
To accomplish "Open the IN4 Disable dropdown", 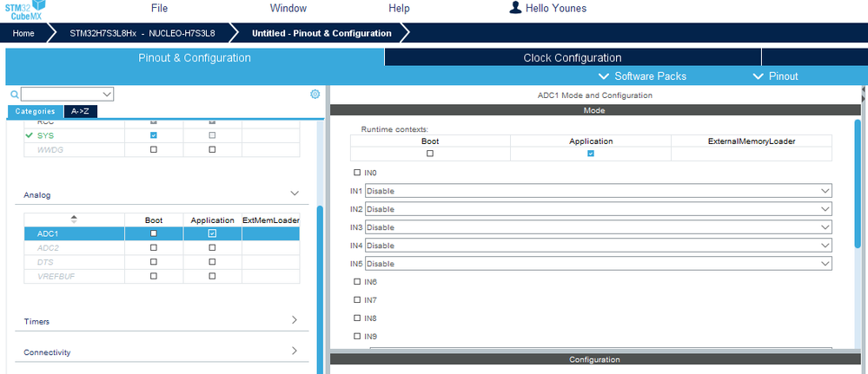I will tap(598, 246).
